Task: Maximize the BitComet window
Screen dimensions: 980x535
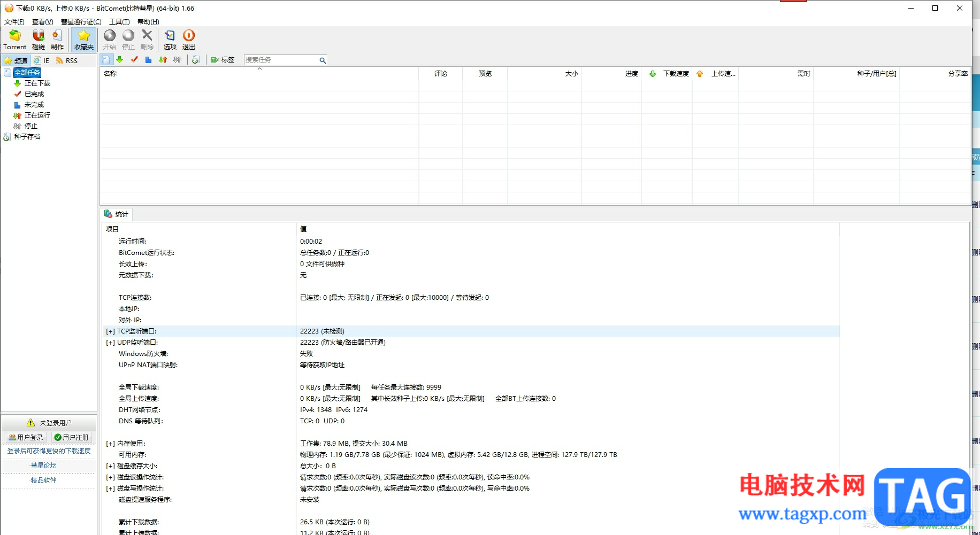Action: [x=935, y=8]
